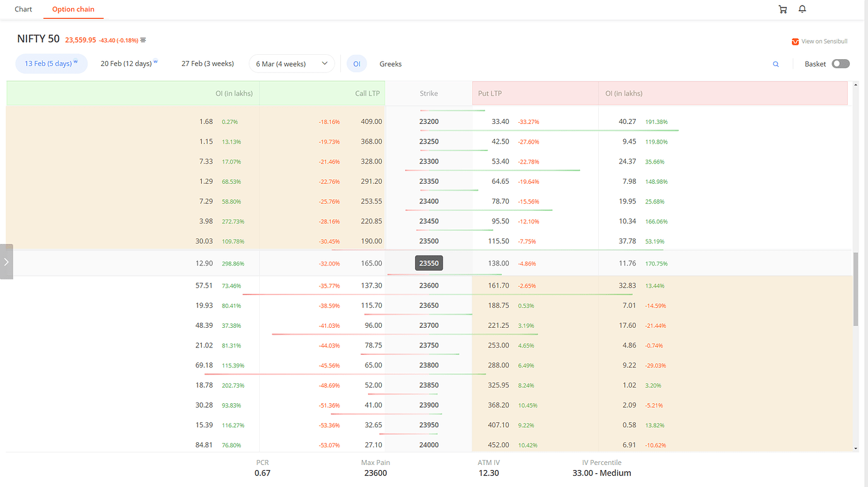Toggle the Basket switch on
Screen dimensions: 868x487
tap(841, 64)
